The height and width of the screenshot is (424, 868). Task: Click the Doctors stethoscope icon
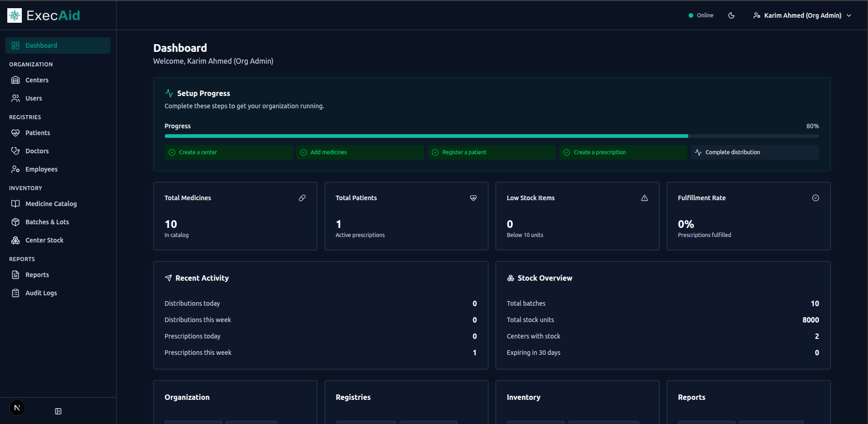click(15, 151)
